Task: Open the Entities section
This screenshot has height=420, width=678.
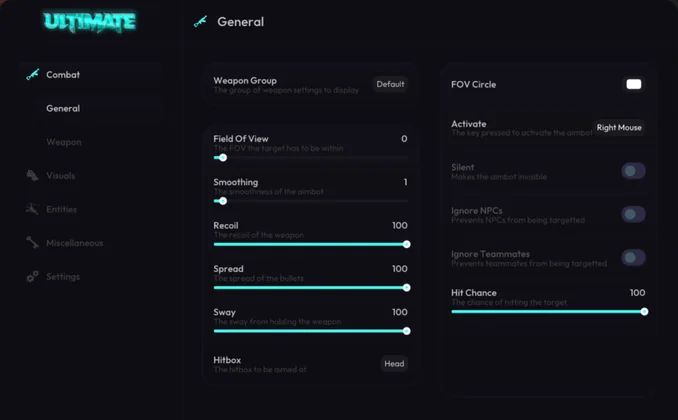Action: [x=61, y=209]
